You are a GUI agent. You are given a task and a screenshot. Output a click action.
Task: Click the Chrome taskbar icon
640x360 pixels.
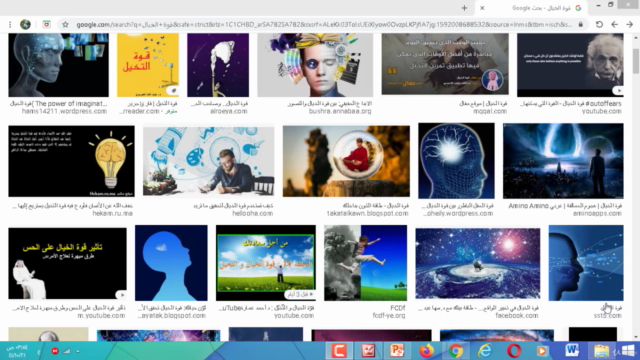click(456, 350)
